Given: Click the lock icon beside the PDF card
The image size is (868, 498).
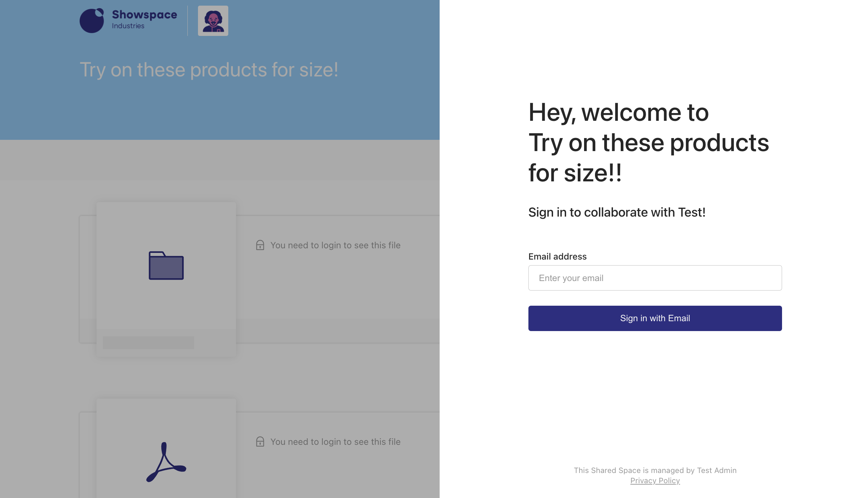Looking at the screenshot, I should 260,442.
